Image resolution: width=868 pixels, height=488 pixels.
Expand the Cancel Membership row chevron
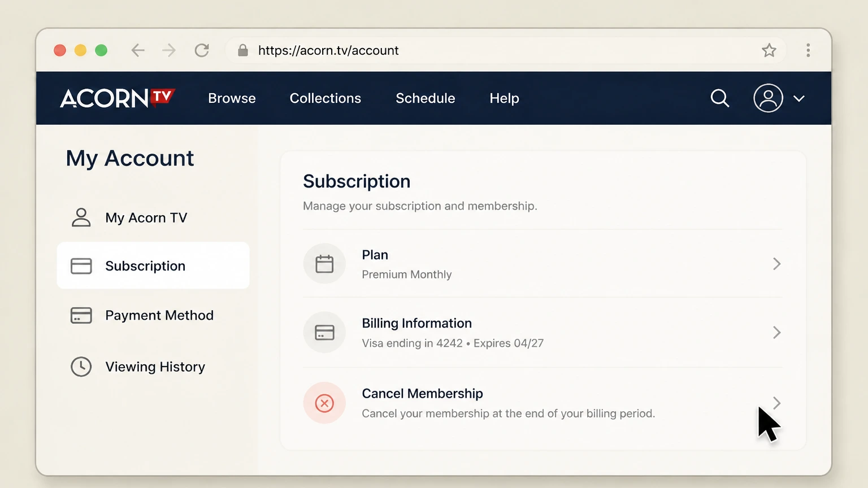point(776,403)
